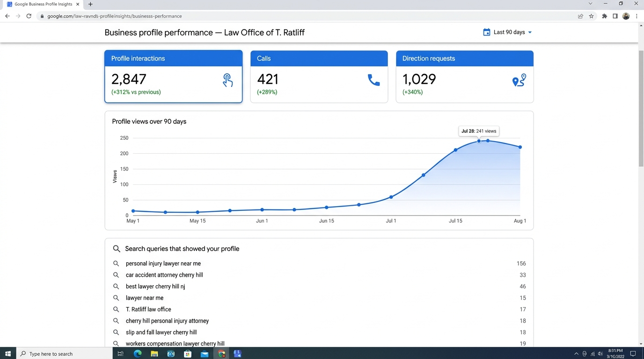This screenshot has width=644, height=359.
Task: Click the 'best lawyer cherry hill nj' query
Action: pyautogui.click(x=155, y=287)
